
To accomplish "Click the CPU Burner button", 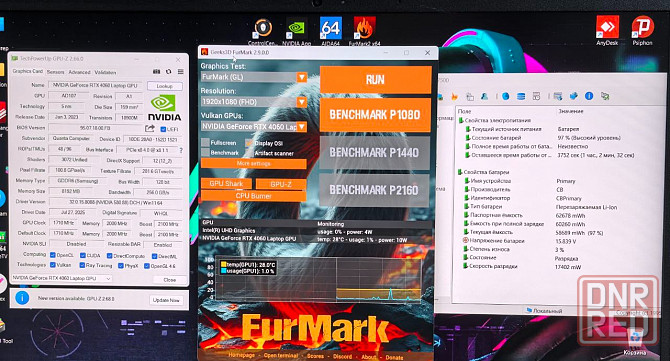I will [253, 196].
